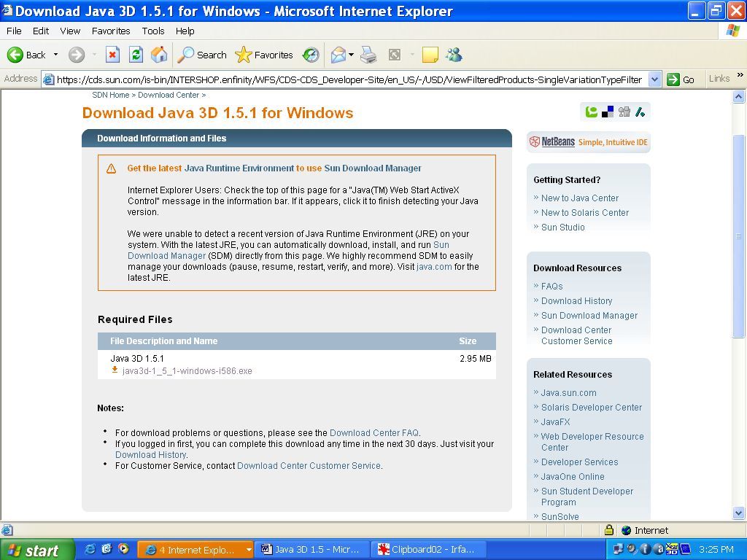Open the View menu
The image size is (747, 560).
(70, 31)
